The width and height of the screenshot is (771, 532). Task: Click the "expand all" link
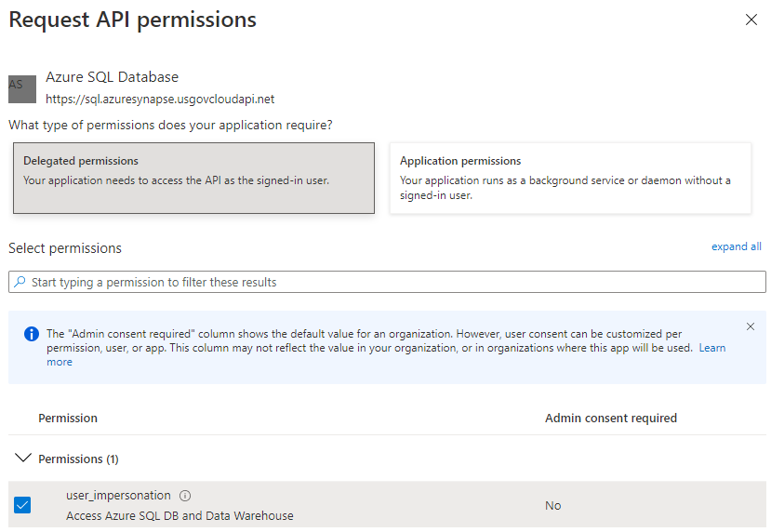[x=736, y=246]
